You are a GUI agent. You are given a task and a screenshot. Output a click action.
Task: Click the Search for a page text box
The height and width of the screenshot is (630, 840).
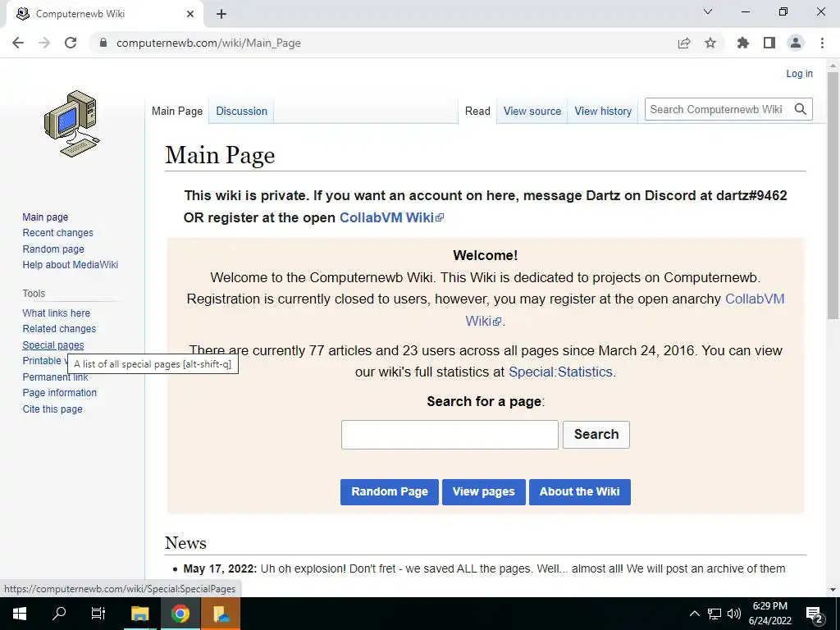pyautogui.click(x=450, y=435)
